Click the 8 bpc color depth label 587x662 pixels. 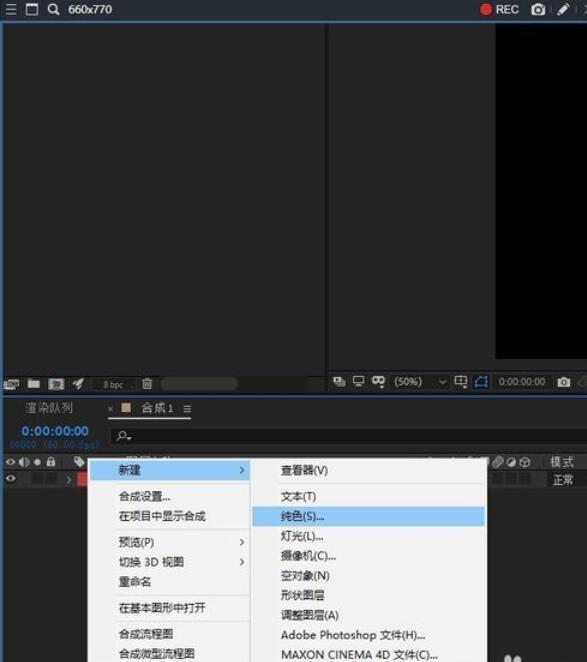point(113,385)
